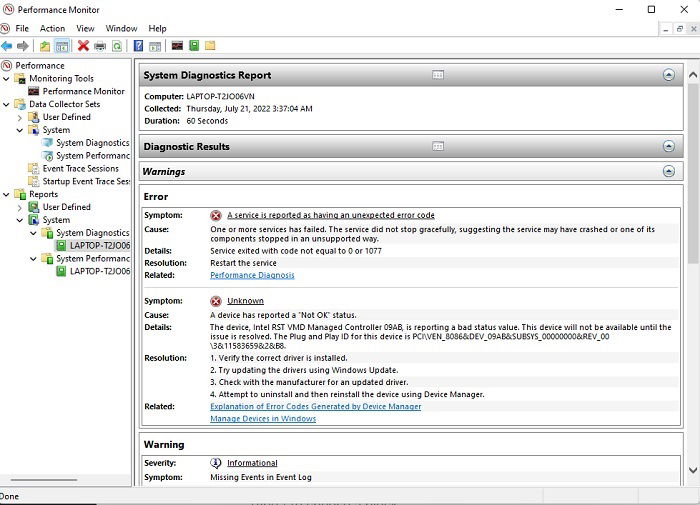Viewport: 700px width, 505px height.
Task: Click the Up one level folder icon
Action: pos(45,46)
